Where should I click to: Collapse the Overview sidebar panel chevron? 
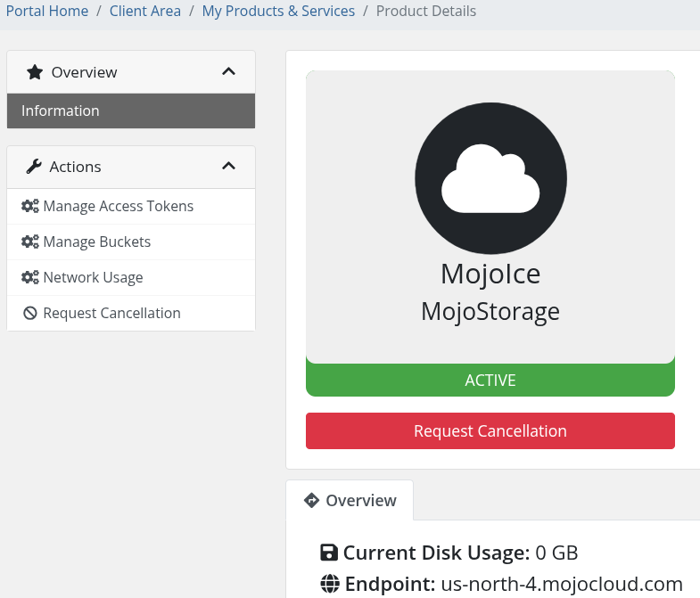pyautogui.click(x=228, y=71)
